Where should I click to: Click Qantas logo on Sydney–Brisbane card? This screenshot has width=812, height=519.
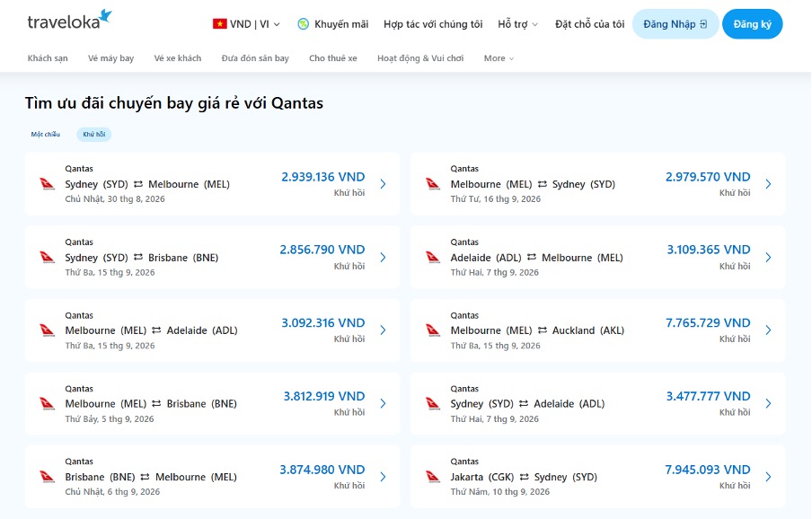pyautogui.click(x=47, y=257)
